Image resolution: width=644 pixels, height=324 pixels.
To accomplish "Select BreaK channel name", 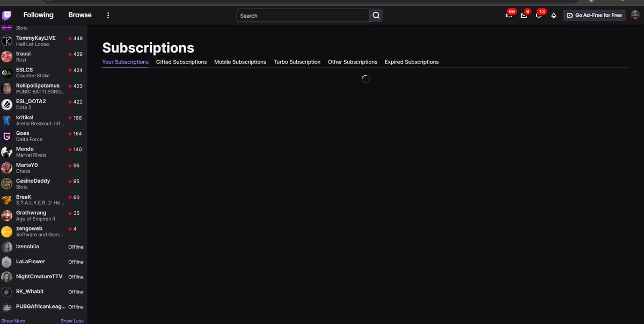I will click(24, 197).
